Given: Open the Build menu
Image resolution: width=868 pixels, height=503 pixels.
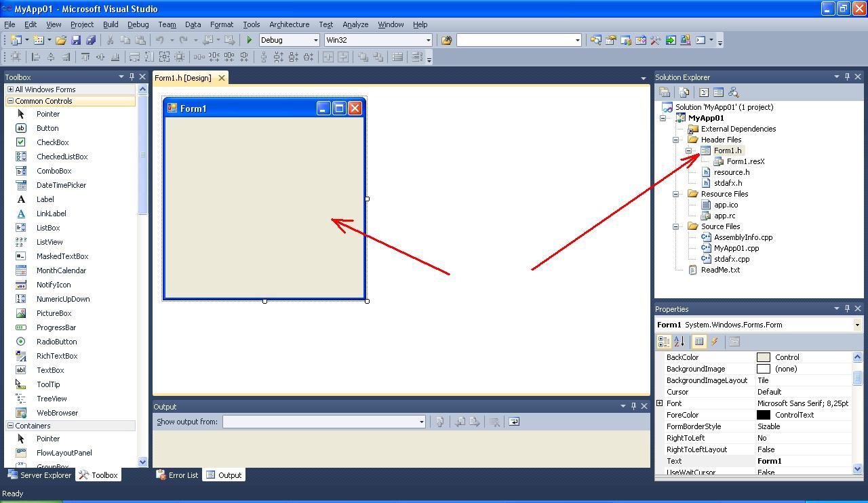Looking at the screenshot, I should tap(111, 24).
